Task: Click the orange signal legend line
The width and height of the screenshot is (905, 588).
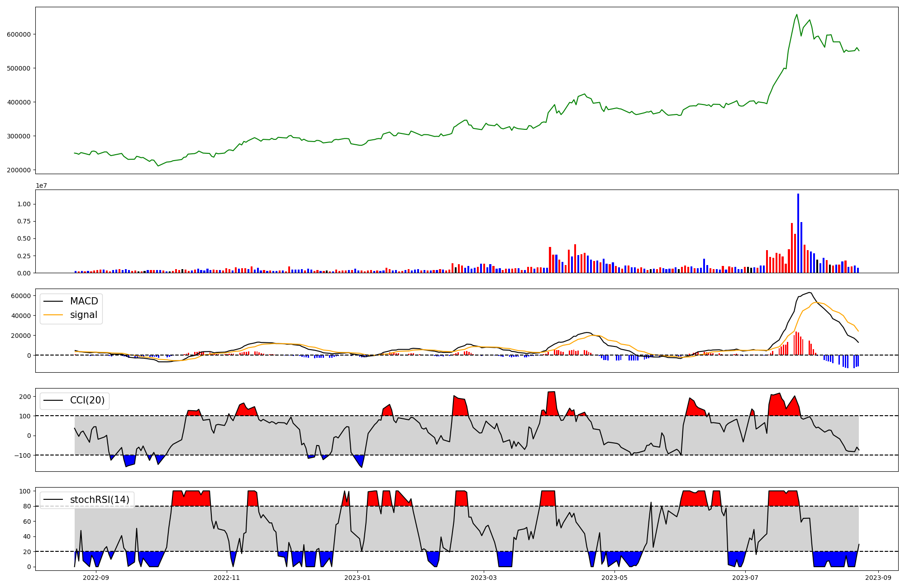Action: pos(53,315)
